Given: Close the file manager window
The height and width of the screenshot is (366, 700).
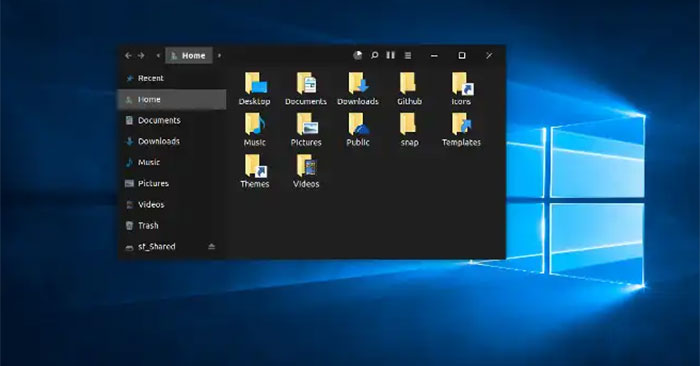Looking at the screenshot, I should (x=489, y=55).
